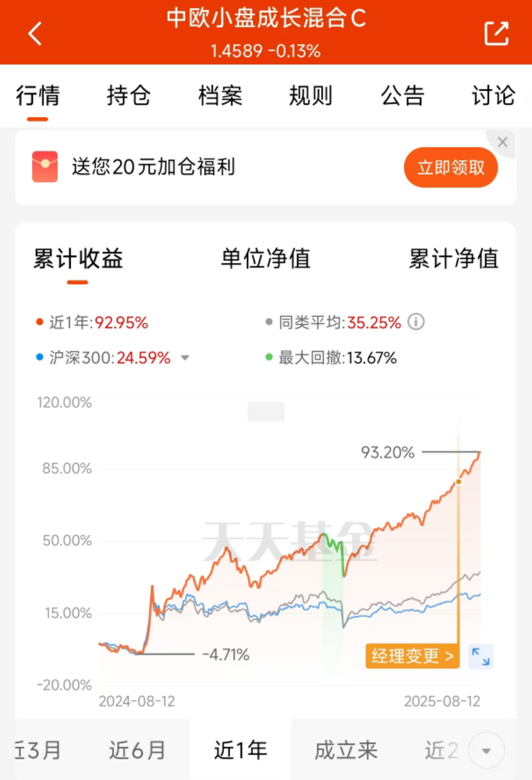Open the share icon in header

pyautogui.click(x=496, y=33)
